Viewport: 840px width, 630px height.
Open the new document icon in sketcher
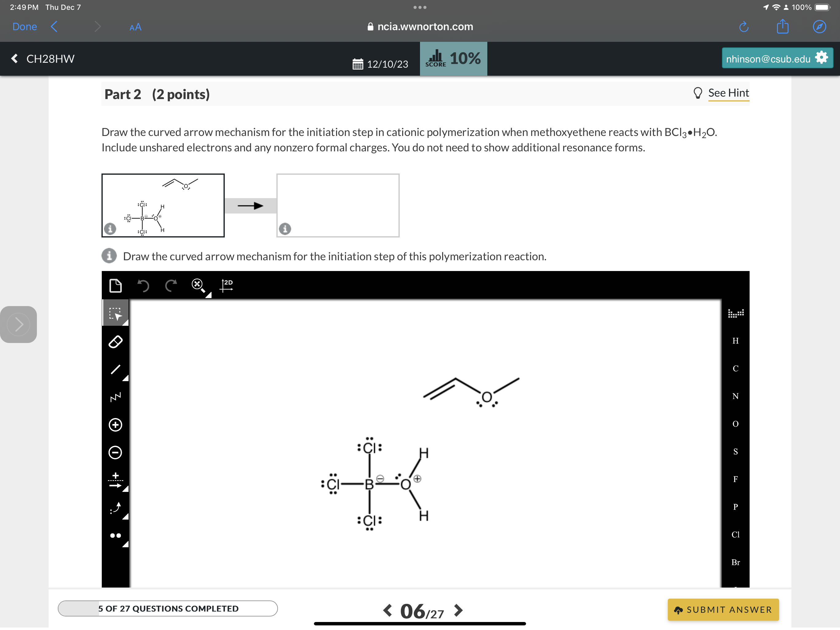pyautogui.click(x=116, y=285)
